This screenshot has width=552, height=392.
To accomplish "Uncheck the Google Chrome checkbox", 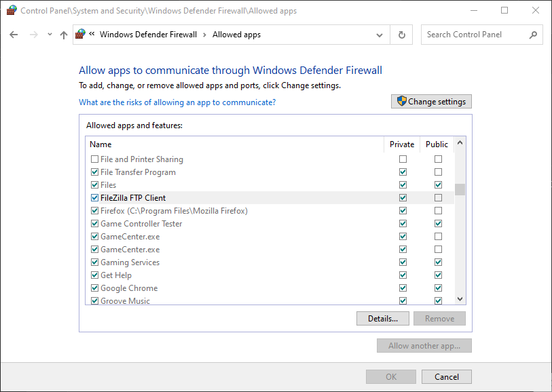I will tap(94, 288).
